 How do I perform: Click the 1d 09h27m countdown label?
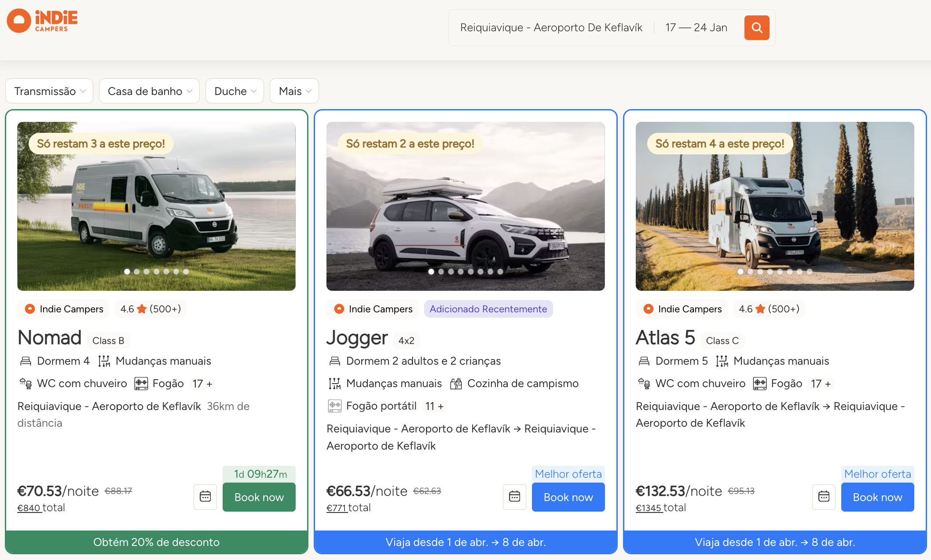click(259, 474)
